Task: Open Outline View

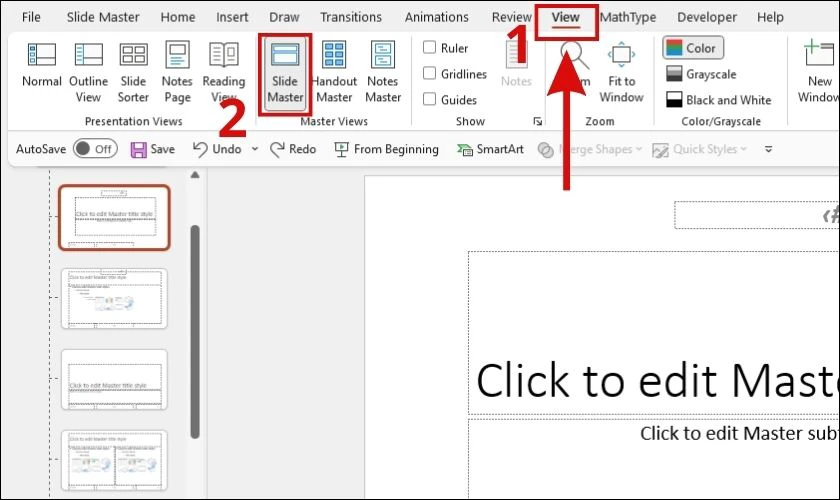Action: [88, 73]
